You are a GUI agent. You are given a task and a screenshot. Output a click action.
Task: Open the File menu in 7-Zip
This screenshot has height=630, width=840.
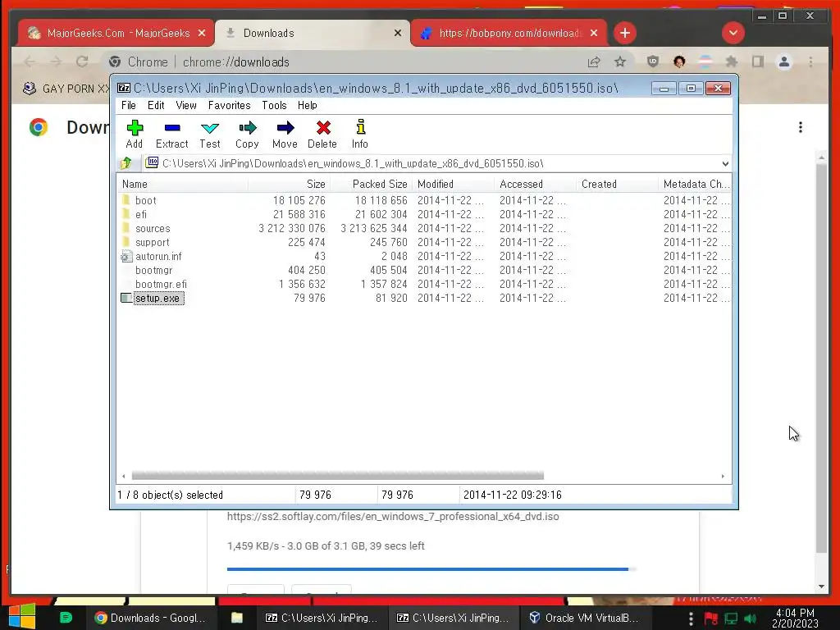click(x=129, y=106)
